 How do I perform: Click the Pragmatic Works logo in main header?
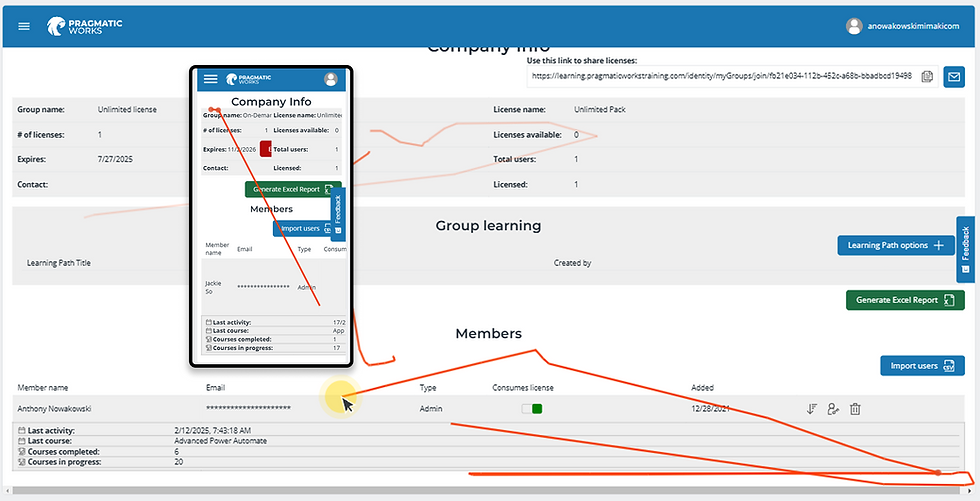pyautogui.click(x=84, y=26)
